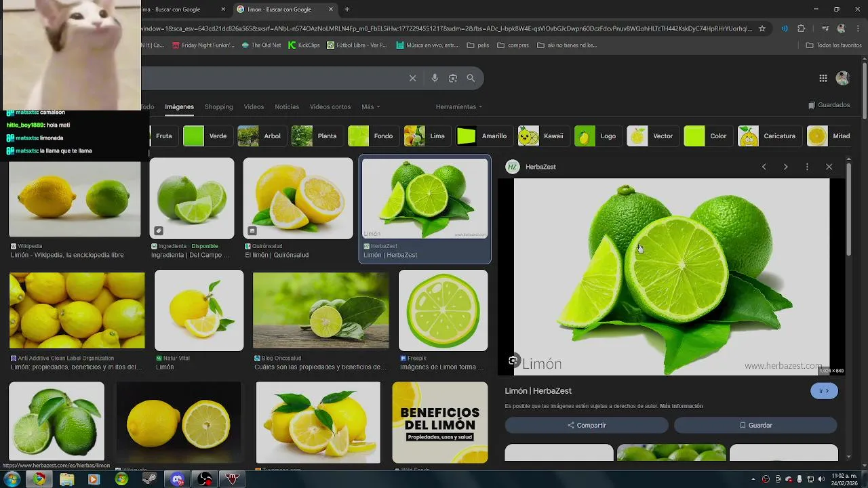This screenshot has width=868, height=488.
Task: Open the Quirónsalud sliced lemon thumbnail
Action: pos(298,198)
